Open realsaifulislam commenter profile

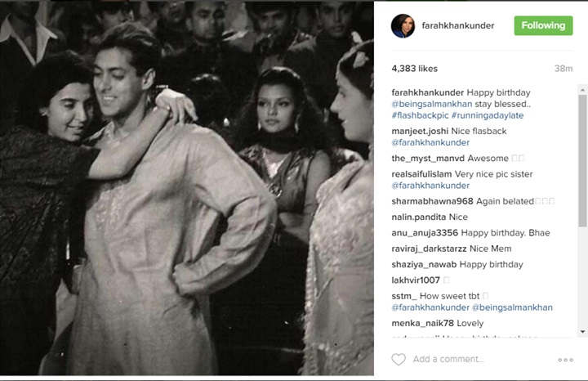pyautogui.click(x=421, y=174)
